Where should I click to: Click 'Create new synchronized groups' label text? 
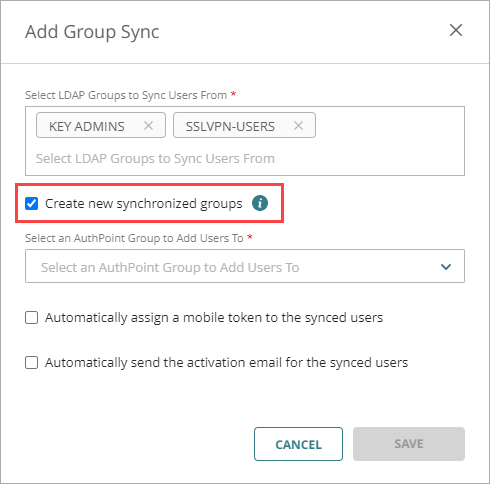pyautogui.click(x=144, y=204)
